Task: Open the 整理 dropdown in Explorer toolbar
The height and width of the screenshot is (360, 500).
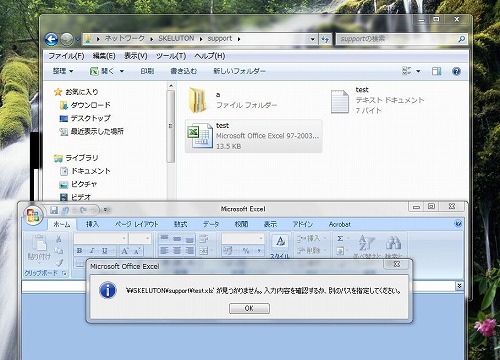Action: pos(63,71)
